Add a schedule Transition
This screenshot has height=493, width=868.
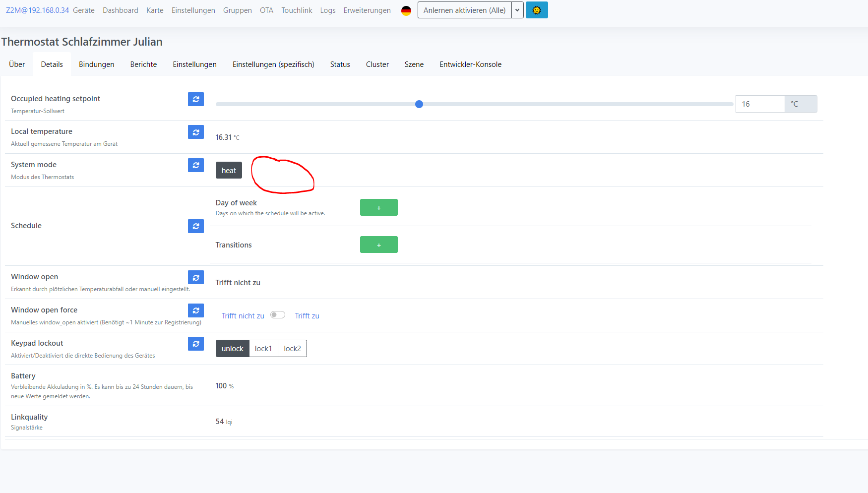pyautogui.click(x=378, y=245)
